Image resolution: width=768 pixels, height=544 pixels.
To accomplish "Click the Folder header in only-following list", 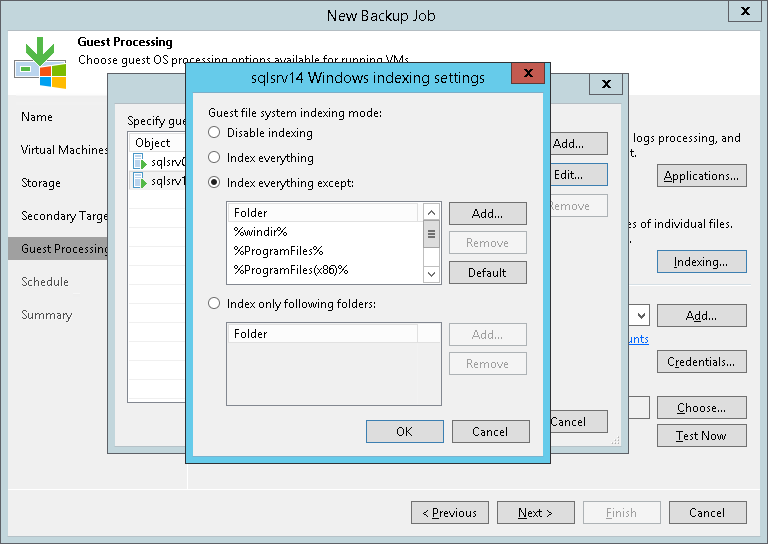I will point(323,333).
